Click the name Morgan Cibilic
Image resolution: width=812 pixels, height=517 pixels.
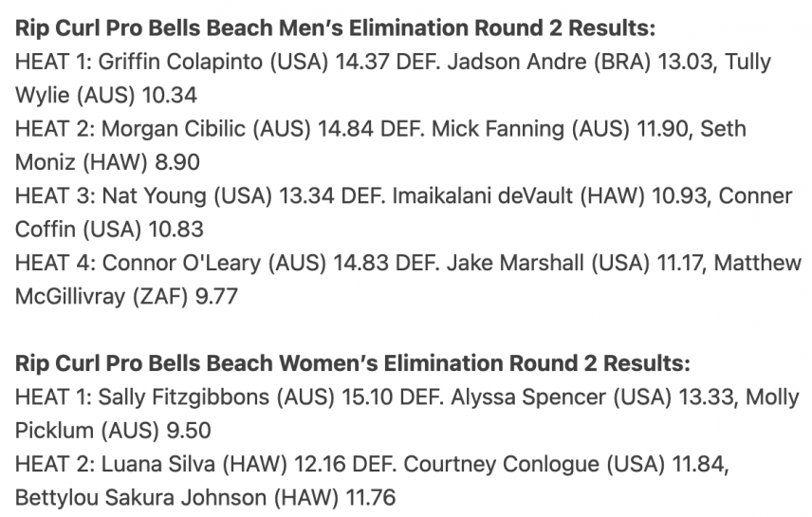click(x=174, y=129)
